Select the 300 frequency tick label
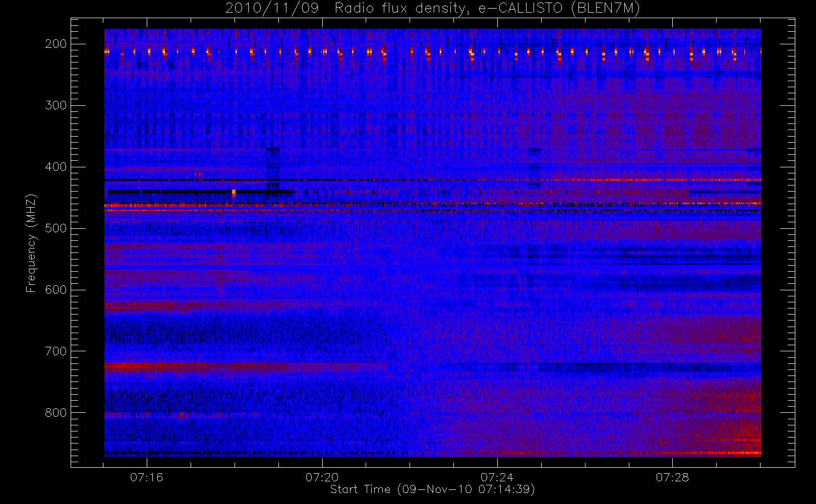Screen dimensions: 816x504 coord(56,105)
